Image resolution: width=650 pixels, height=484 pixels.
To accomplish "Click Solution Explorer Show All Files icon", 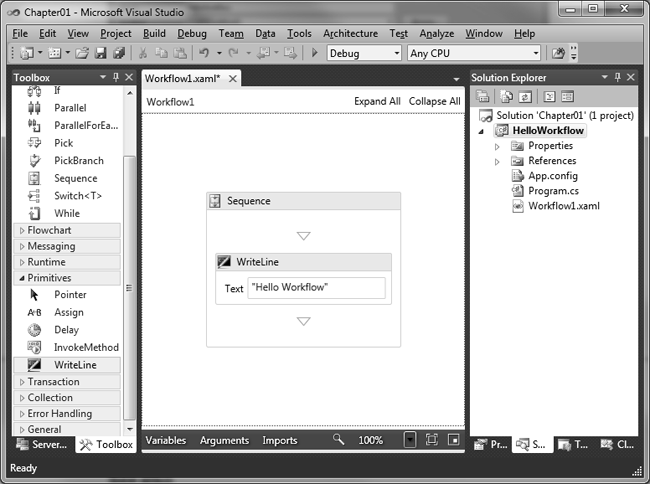I will pos(506,97).
